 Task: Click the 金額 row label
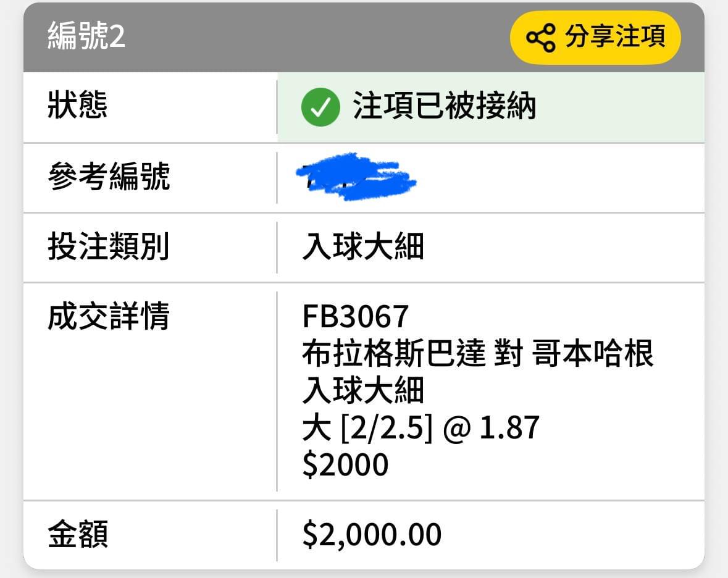point(78,534)
